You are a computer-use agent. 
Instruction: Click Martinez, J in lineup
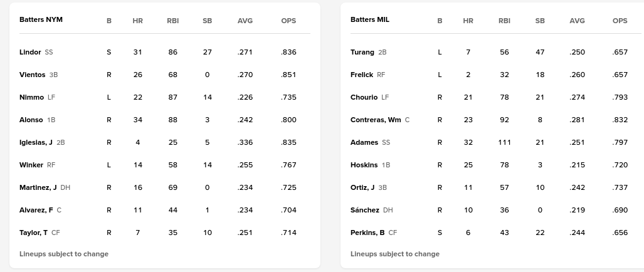38,187
